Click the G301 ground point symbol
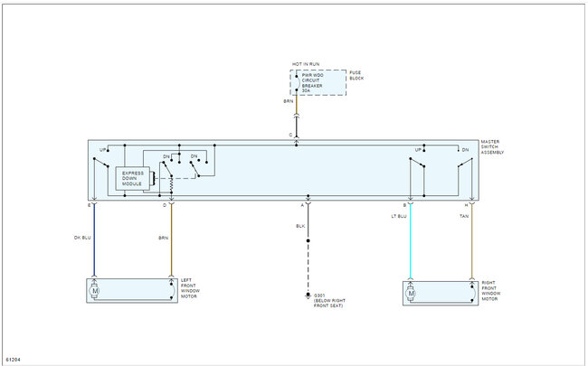588x366 pixels. (x=308, y=296)
